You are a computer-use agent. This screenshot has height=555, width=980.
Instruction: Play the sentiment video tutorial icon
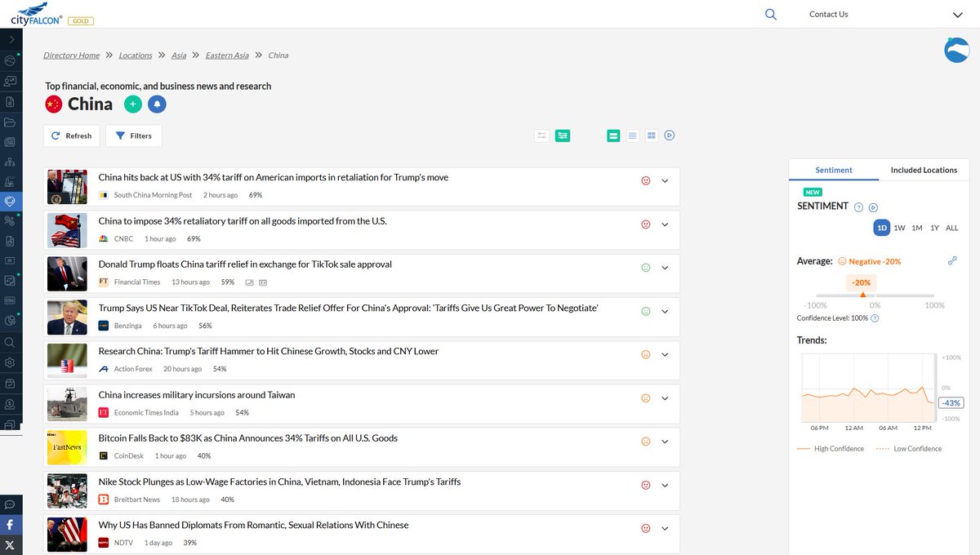(873, 207)
